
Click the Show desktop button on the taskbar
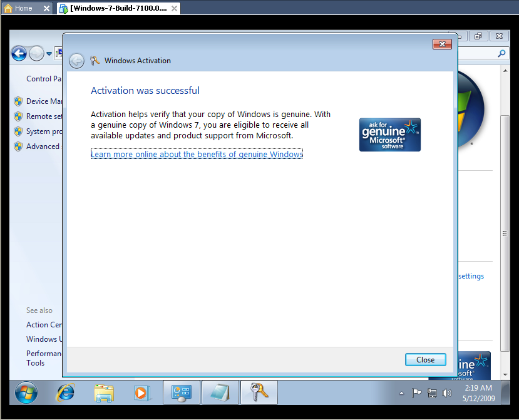tap(505, 393)
